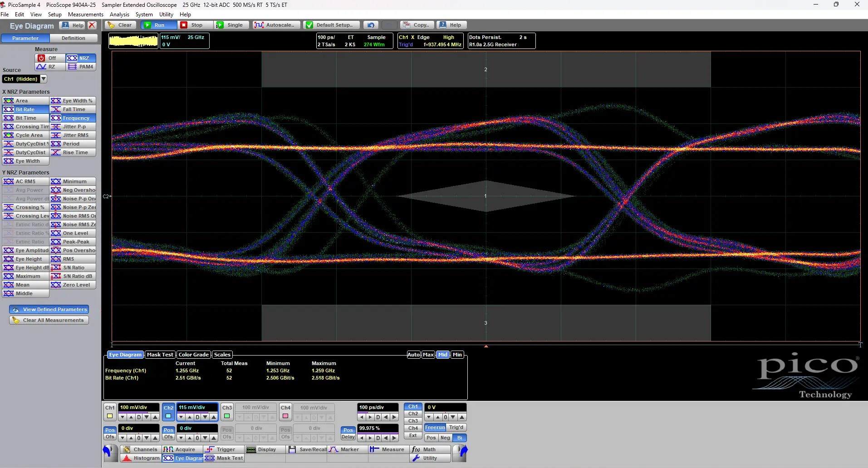Click the yellow waveform thumbnail
The width and height of the screenshot is (868, 468).
pos(133,41)
